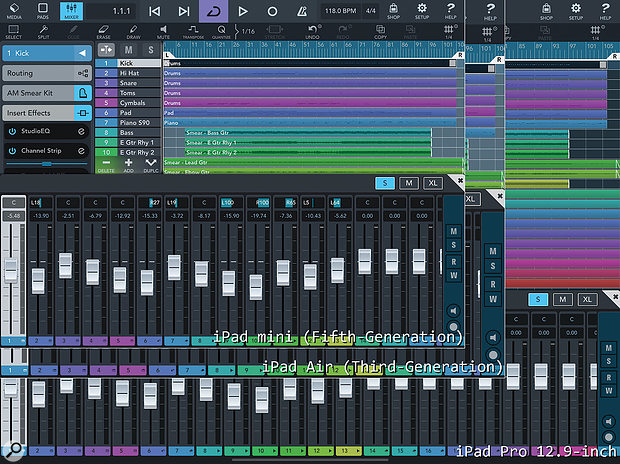Open the Shop in the iPad mini window
620x464 pixels.
point(393,11)
